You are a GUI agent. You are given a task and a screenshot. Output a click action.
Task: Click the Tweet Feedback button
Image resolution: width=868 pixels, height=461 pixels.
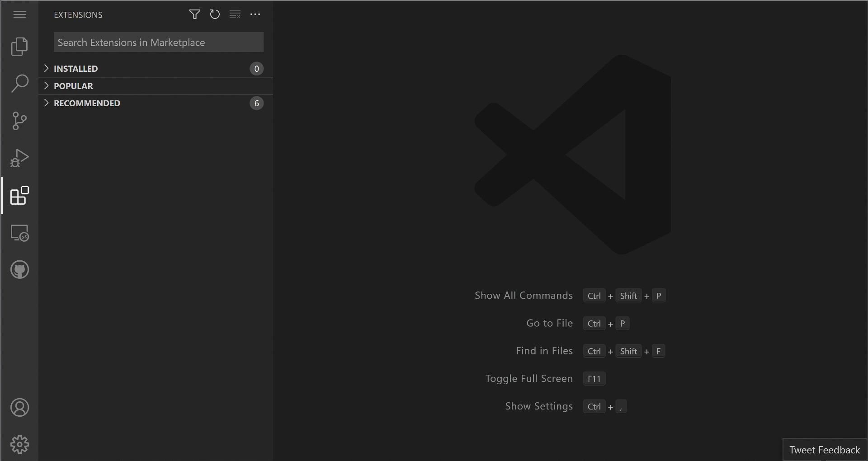[824, 449]
